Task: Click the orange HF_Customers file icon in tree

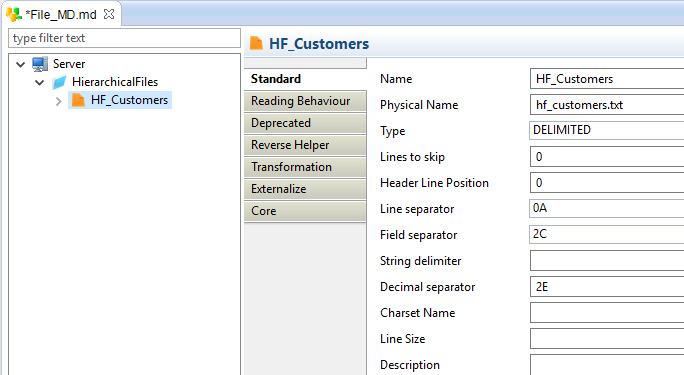Action: click(78, 100)
